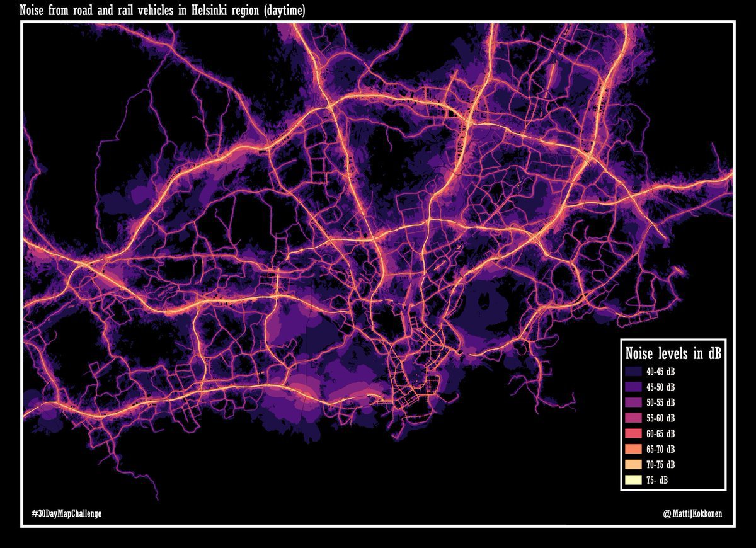Pick the 50-55 dB legend color swatch
The width and height of the screenshot is (756, 548).
point(634,402)
